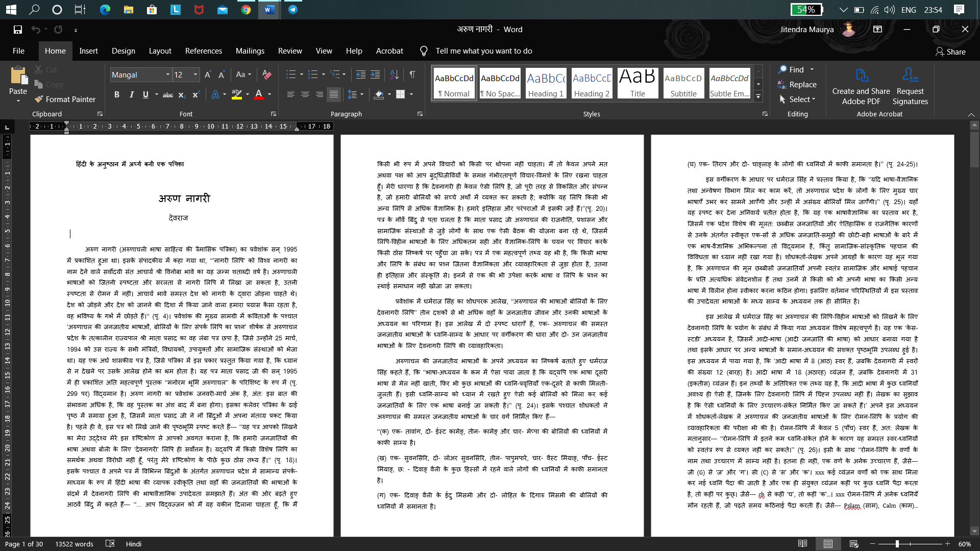Click the Windows Search taskbar icon
Viewport: 980px width, 551px height.
tap(34, 10)
